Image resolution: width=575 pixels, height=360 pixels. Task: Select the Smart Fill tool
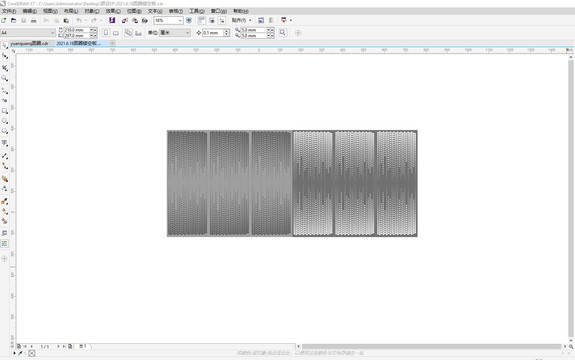[4, 221]
